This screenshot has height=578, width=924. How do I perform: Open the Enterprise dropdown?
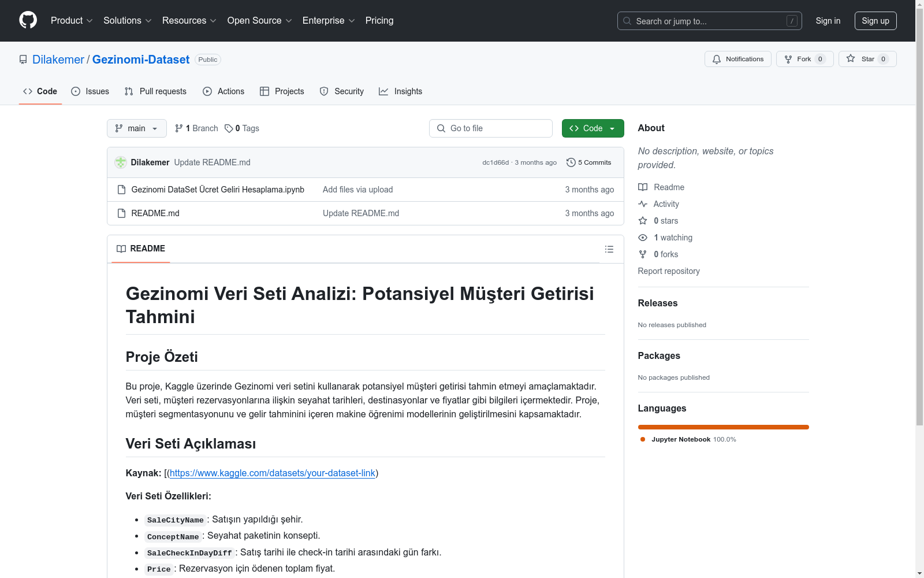pyautogui.click(x=329, y=21)
